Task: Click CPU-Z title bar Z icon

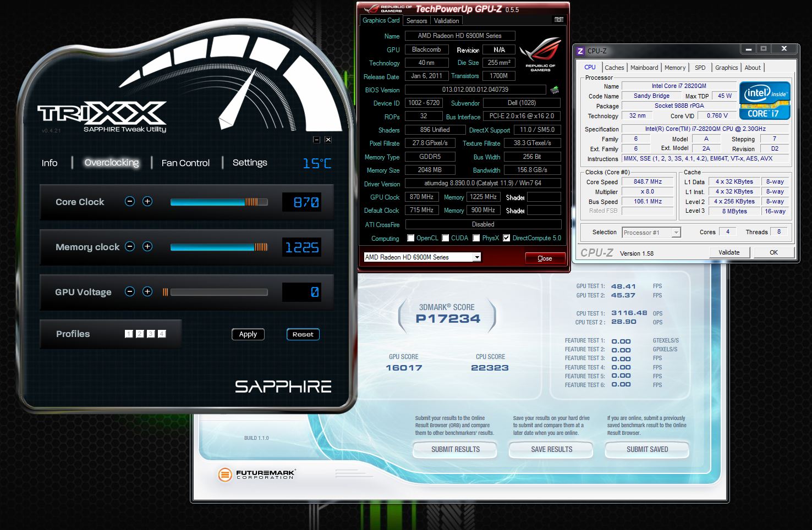Action: point(580,51)
